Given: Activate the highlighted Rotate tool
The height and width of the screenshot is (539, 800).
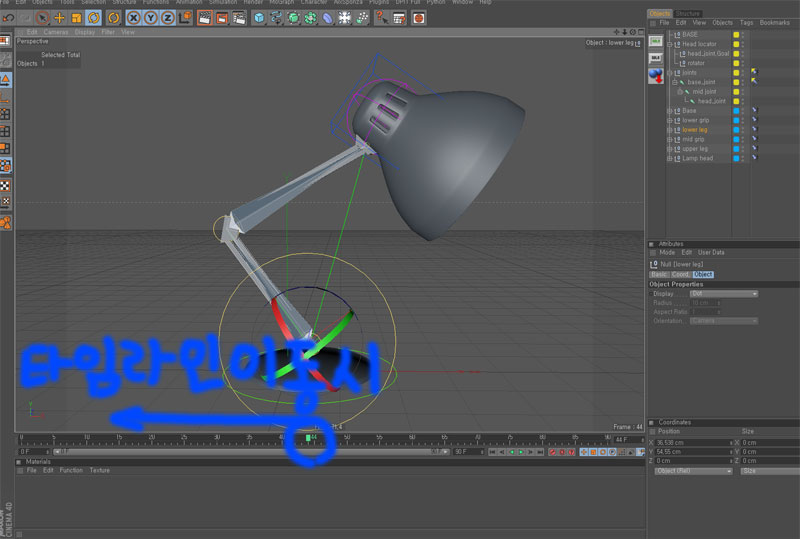Looking at the screenshot, I should tap(93, 18).
